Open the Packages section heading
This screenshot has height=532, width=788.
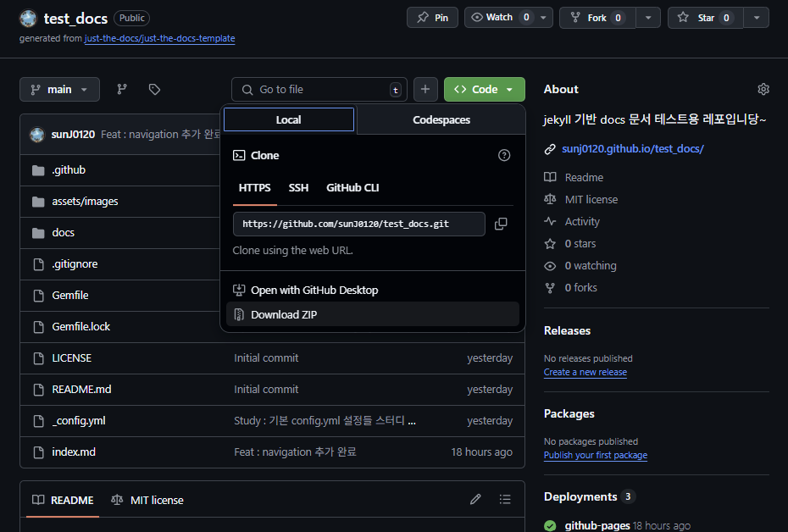[569, 413]
